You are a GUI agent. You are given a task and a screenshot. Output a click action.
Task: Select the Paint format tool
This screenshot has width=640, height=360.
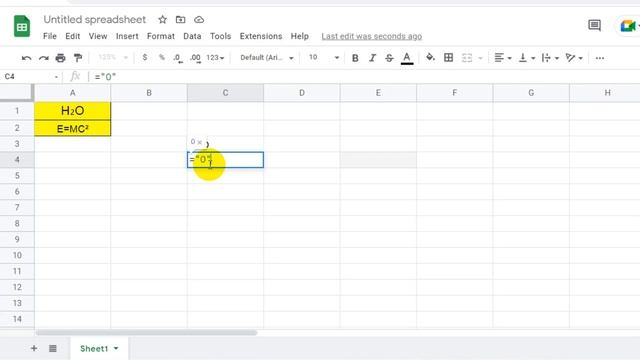click(78, 58)
